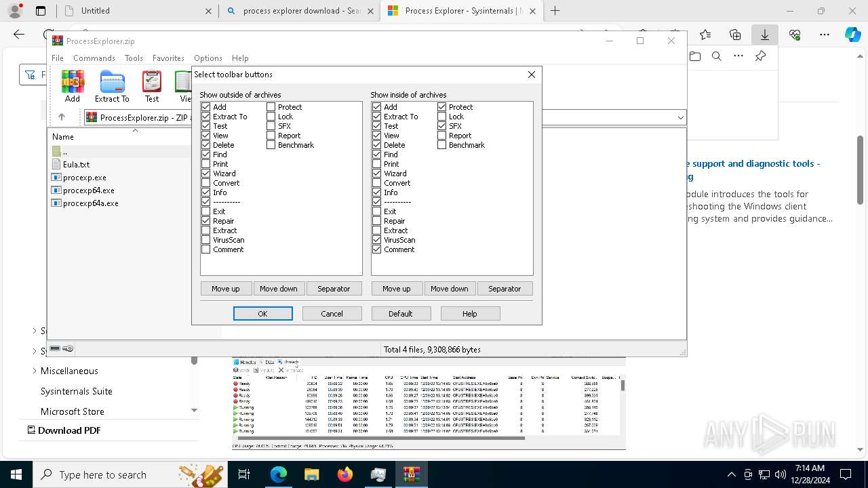Open the Download PDF link

pyautogui.click(x=64, y=430)
